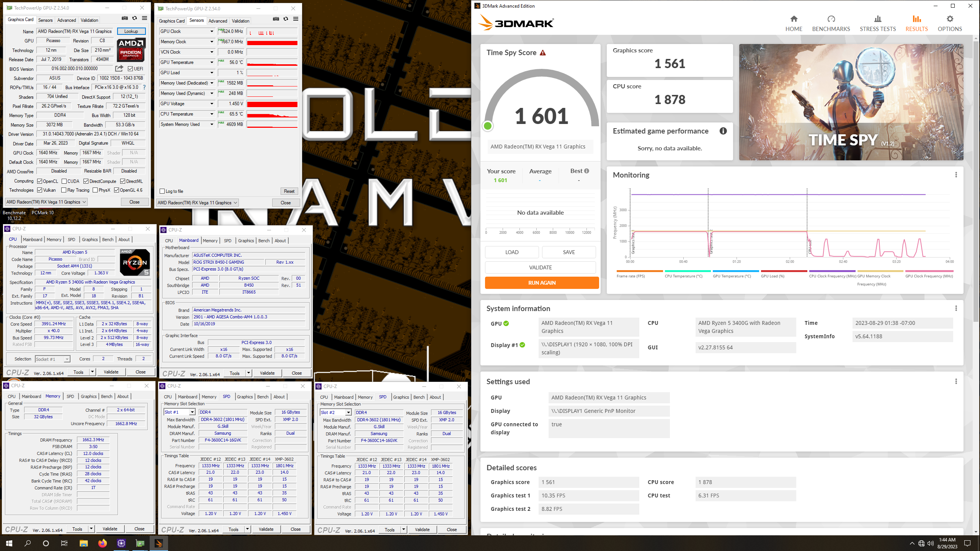Image resolution: width=980 pixels, height=551 pixels.
Task: Open System Memory Used sensor dropdown
Action: click(x=211, y=124)
